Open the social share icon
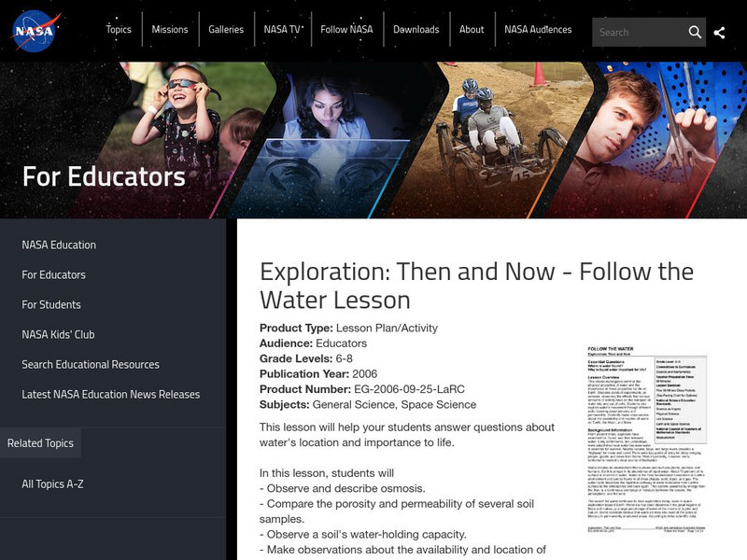The height and width of the screenshot is (560, 747). (x=722, y=31)
